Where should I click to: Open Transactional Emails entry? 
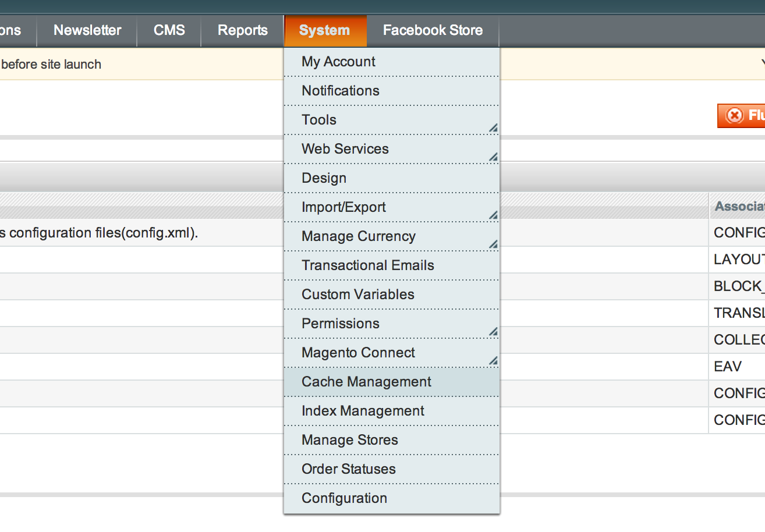click(x=391, y=265)
